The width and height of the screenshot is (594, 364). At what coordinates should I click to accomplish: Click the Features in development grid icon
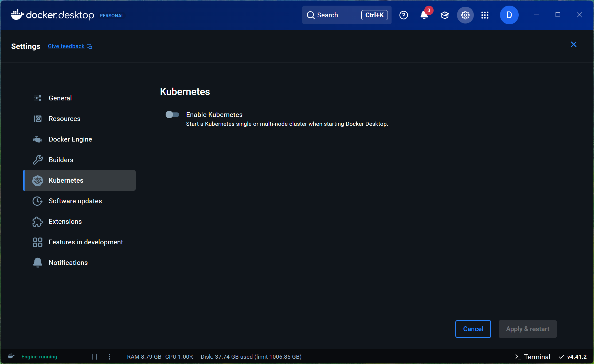pyautogui.click(x=38, y=242)
